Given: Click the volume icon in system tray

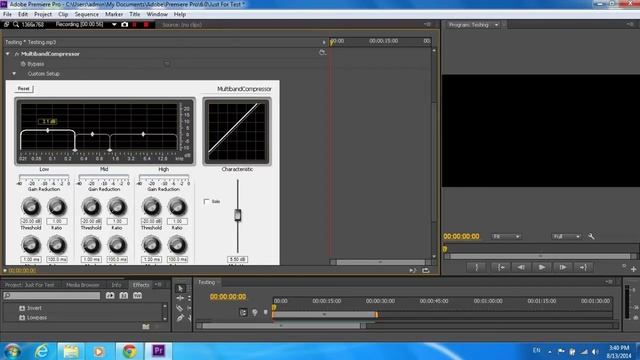Looking at the screenshot, I should (x=595, y=351).
